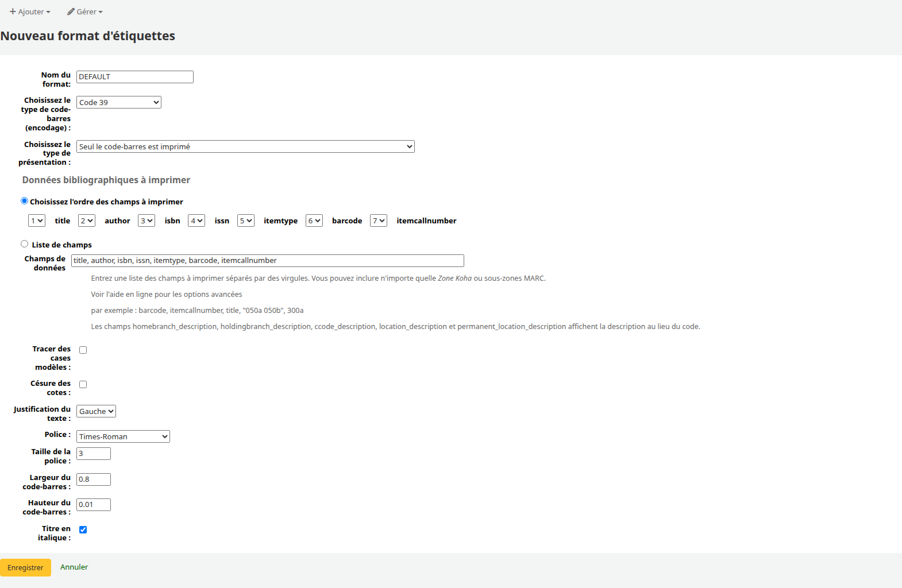This screenshot has width=902, height=588.
Task: Click the 'Taille de la police' field
Action: (94, 454)
